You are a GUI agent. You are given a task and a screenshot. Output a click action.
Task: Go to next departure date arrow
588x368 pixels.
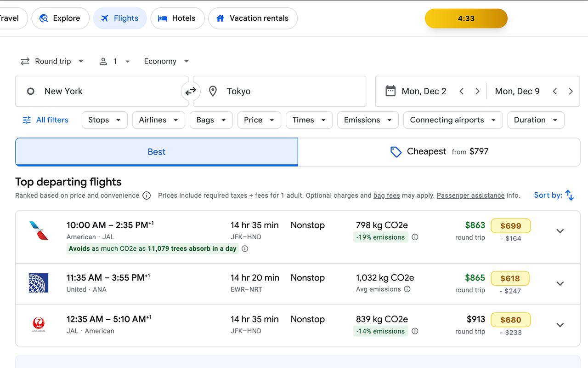click(x=477, y=91)
